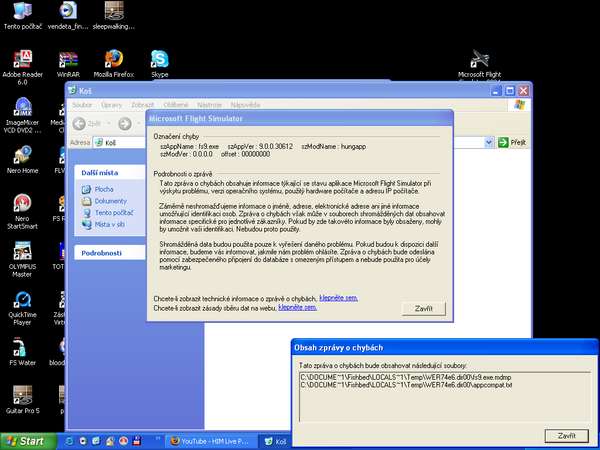The width and height of the screenshot is (600, 450).
Task: Open the Soubor menu in Koš window
Action: click(82, 104)
